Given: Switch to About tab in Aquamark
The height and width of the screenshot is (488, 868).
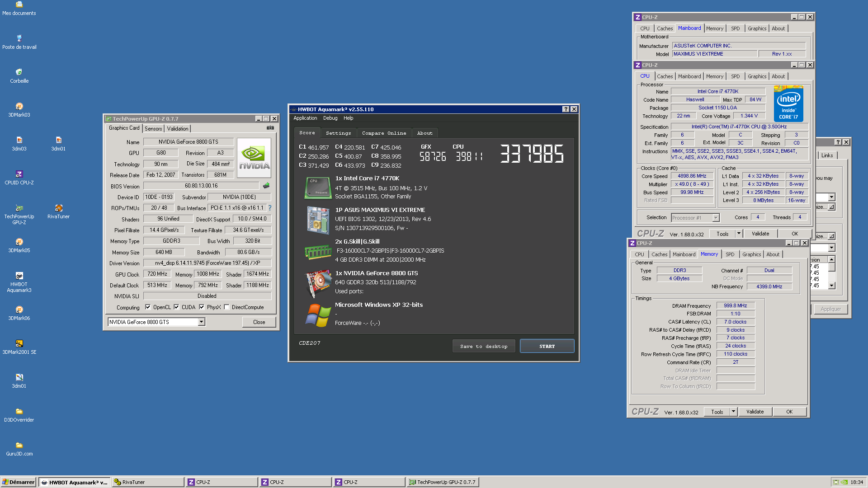Looking at the screenshot, I should (425, 133).
